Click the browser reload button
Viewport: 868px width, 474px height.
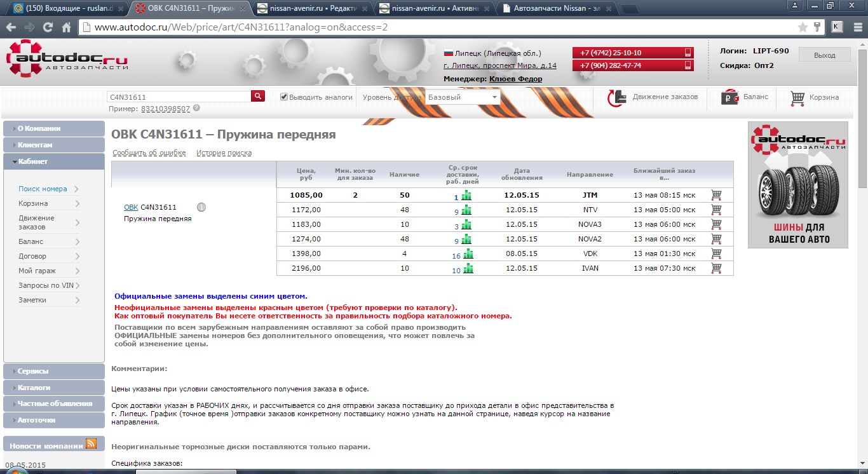click(48, 27)
